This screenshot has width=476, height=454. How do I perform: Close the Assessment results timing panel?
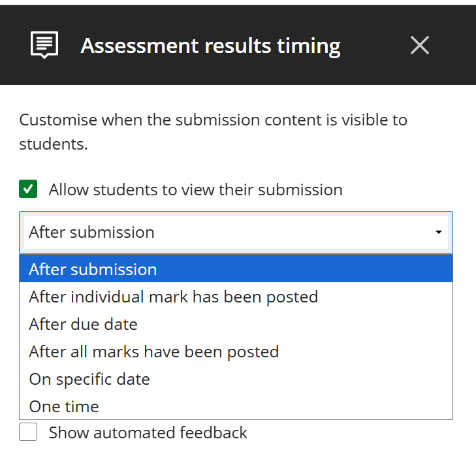coord(419,45)
